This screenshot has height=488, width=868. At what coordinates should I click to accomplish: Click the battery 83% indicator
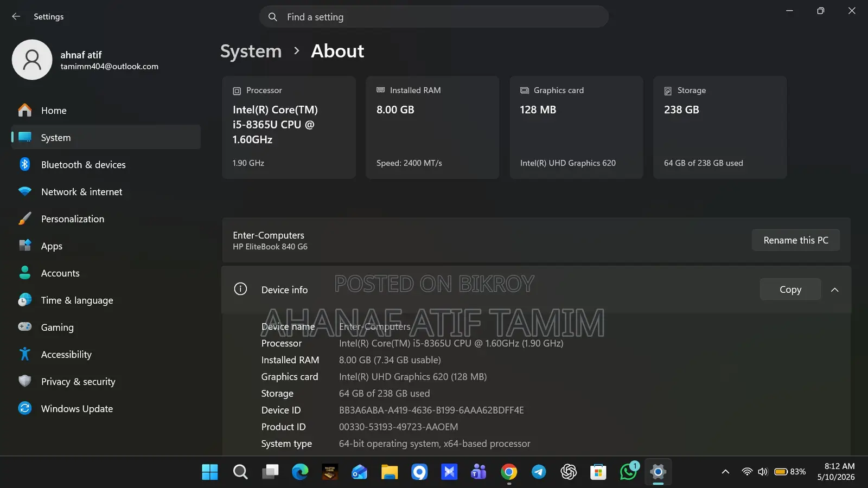(790, 472)
